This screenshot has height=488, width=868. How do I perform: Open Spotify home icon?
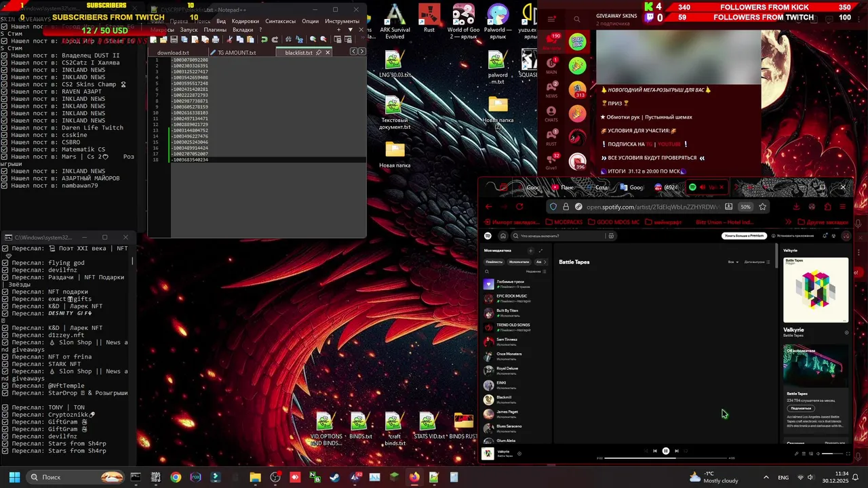(x=502, y=236)
